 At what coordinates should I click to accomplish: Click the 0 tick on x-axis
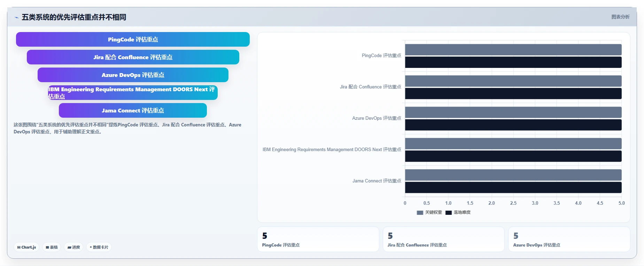pyautogui.click(x=405, y=203)
